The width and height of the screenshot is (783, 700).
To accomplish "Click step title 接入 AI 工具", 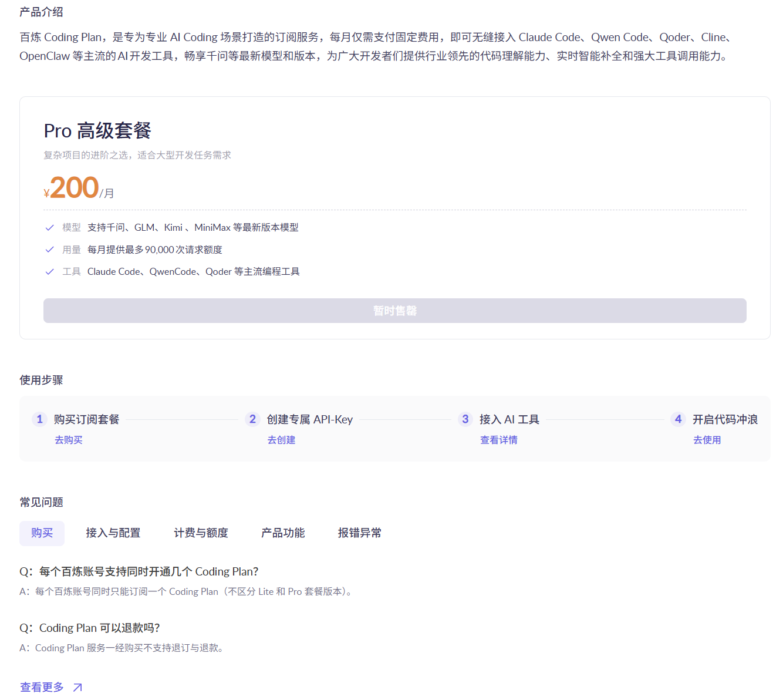I will pyautogui.click(x=509, y=419).
